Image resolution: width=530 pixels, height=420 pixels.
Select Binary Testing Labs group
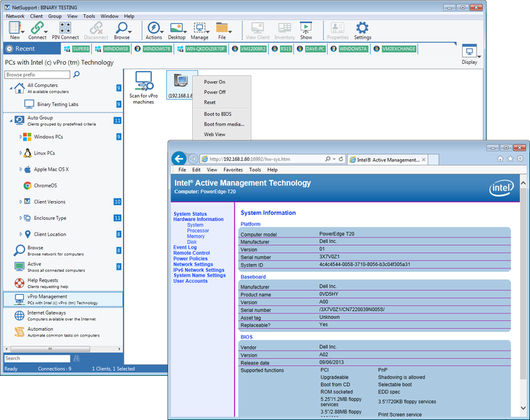coord(58,104)
